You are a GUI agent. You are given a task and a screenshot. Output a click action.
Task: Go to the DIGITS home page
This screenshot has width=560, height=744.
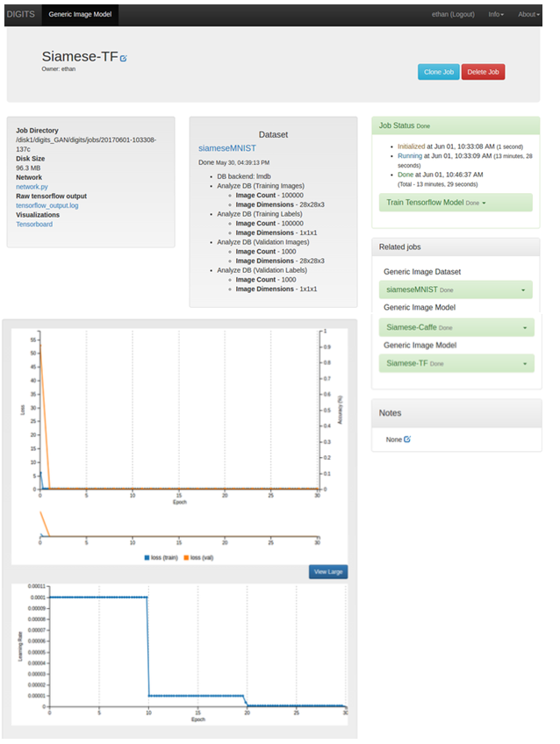[20, 14]
